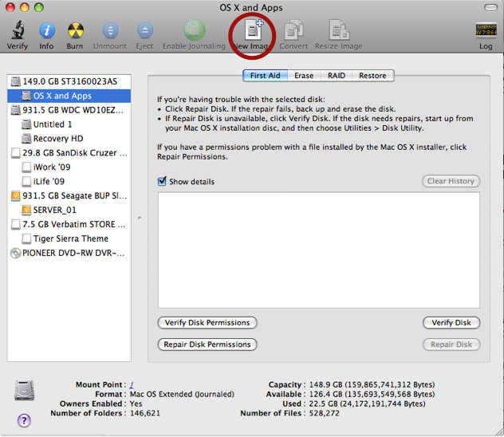Screen dimensions: 504x437
Task: Click the Verify Disk button
Action: (451, 323)
